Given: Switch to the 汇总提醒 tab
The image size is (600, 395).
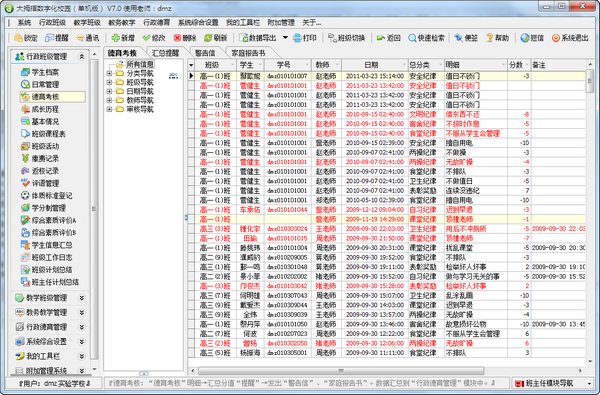Looking at the screenshot, I should click(165, 53).
